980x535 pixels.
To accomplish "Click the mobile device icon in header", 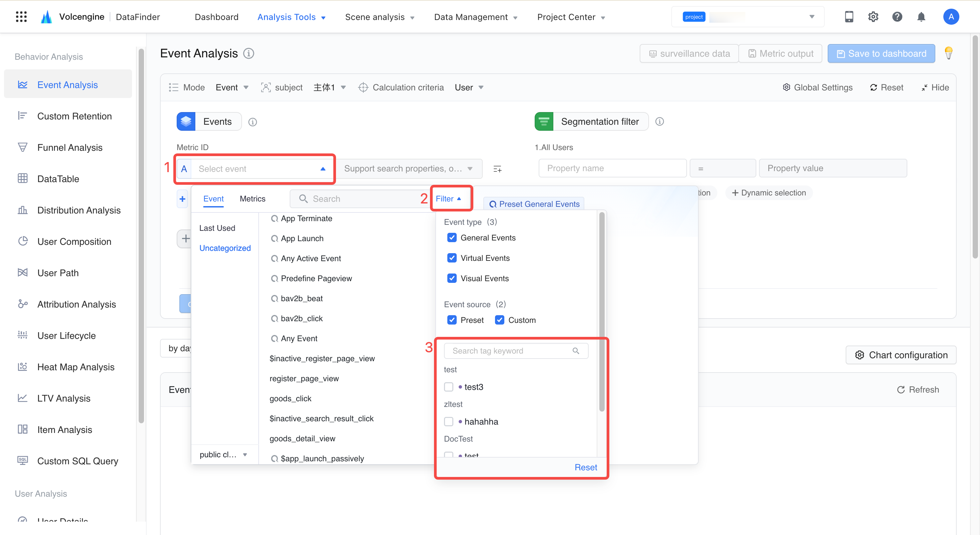I will pos(849,17).
